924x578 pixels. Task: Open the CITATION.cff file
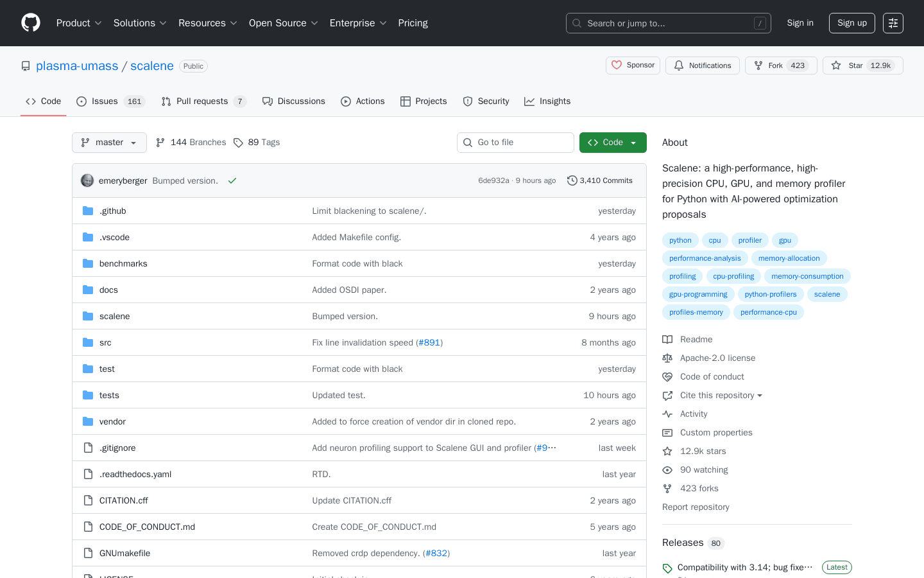pos(124,500)
